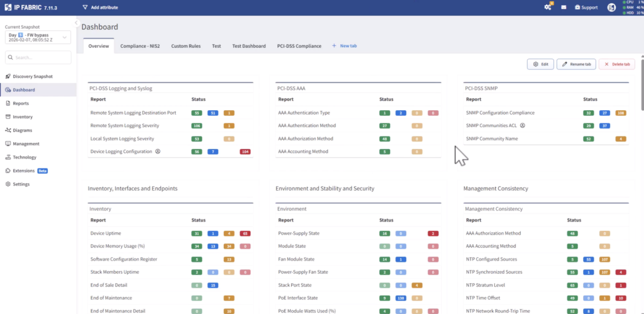Click the Inventory box icon

point(8,116)
